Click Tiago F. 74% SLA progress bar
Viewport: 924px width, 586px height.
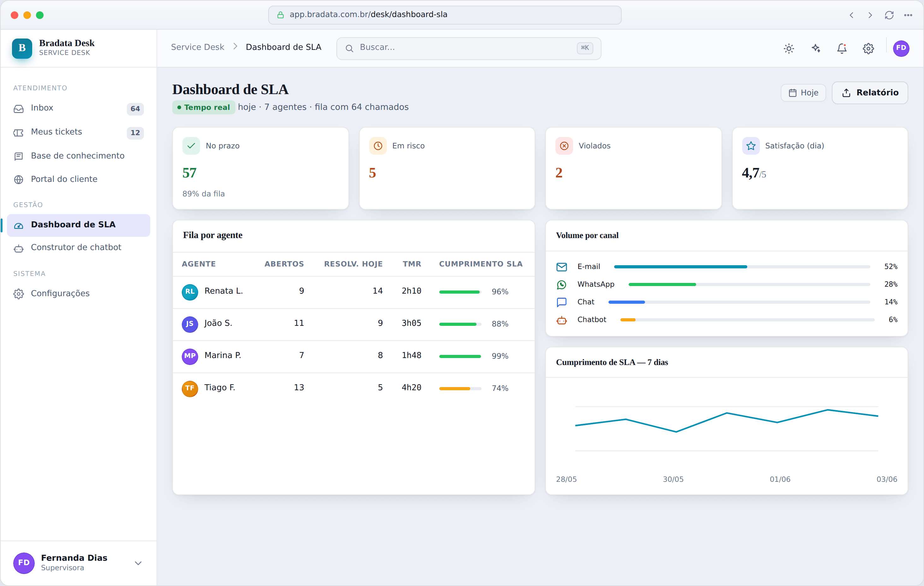pyautogui.click(x=460, y=388)
